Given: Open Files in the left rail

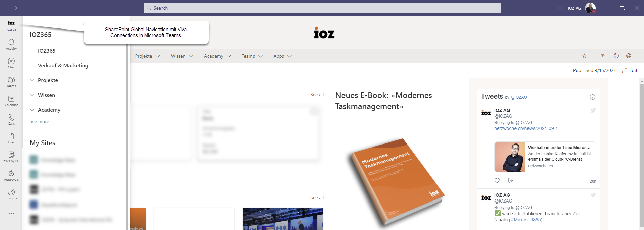Looking at the screenshot, I should pos(11,138).
